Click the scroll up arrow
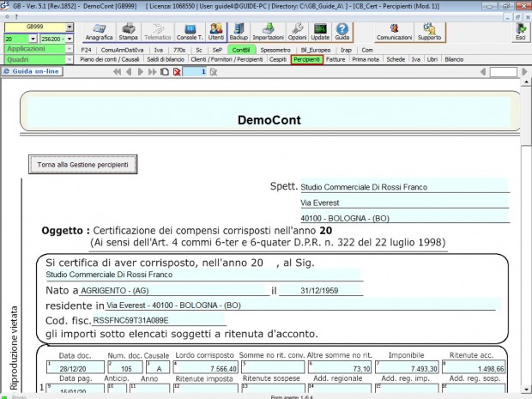532x399 pixels. click(x=526, y=82)
